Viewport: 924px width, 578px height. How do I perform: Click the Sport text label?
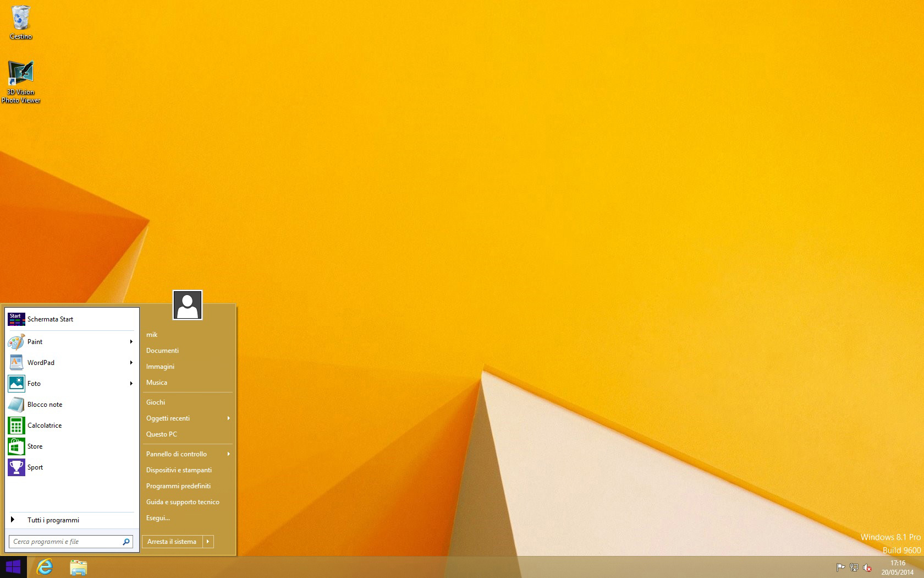(x=35, y=467)
